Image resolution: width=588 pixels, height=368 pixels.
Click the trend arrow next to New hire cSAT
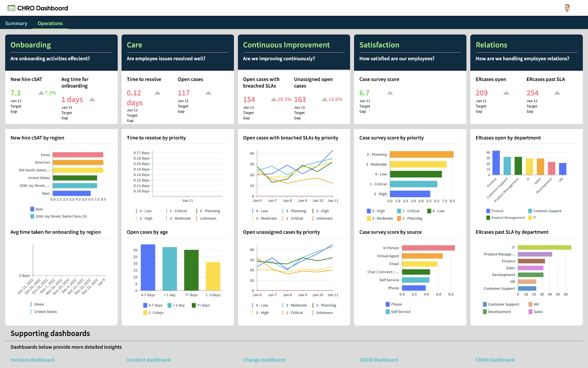(x=41, y=93)
